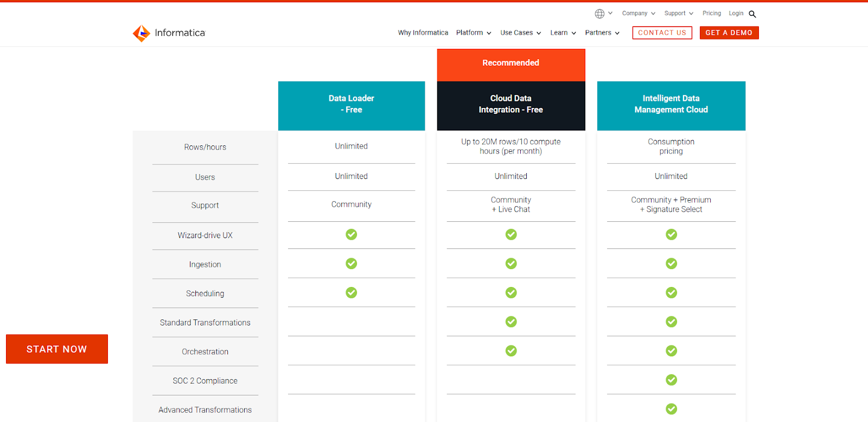The height and width of the screenshot is (422, 868).
Task: Click the Ingestion row label
Action: pos(205,265)
